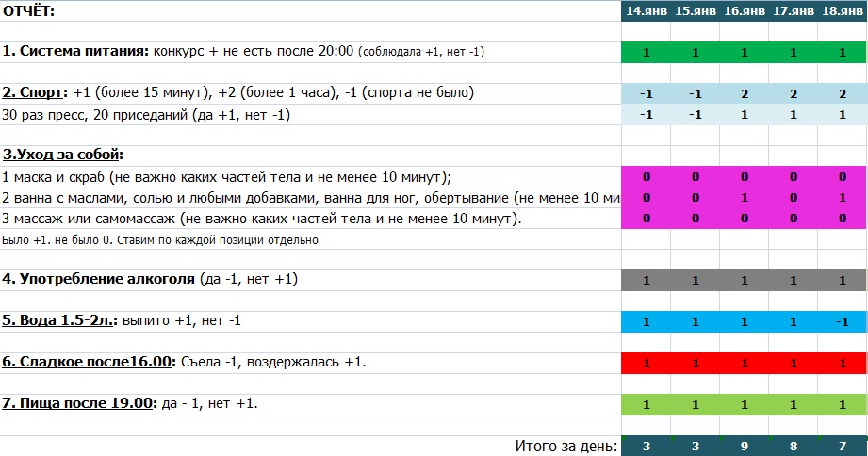The width and height of the screenshot is (868, 456).
Task: Select алкоголя value for 14.янв
Action: click(646, 280)
